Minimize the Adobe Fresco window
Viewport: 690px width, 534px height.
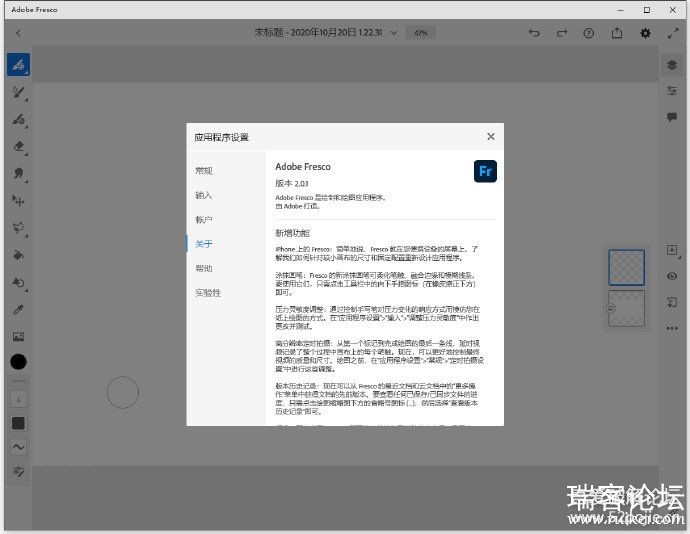[x=620, y=10]
